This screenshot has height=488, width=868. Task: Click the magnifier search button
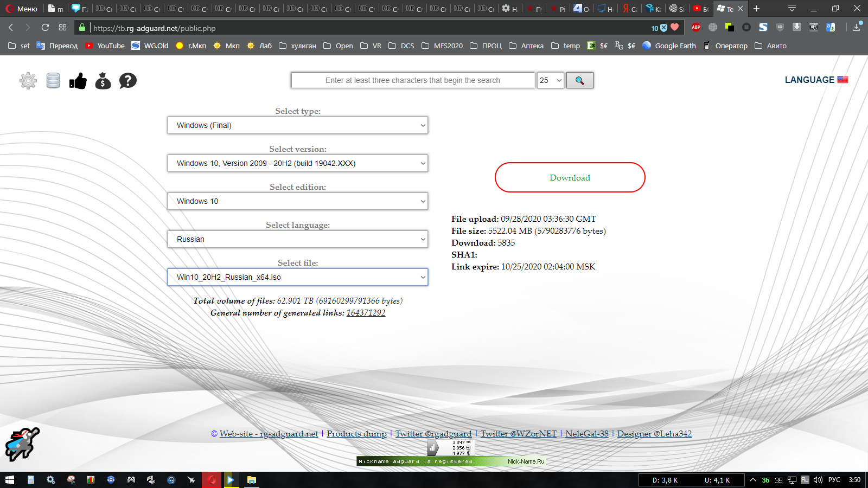pos(580,80)
